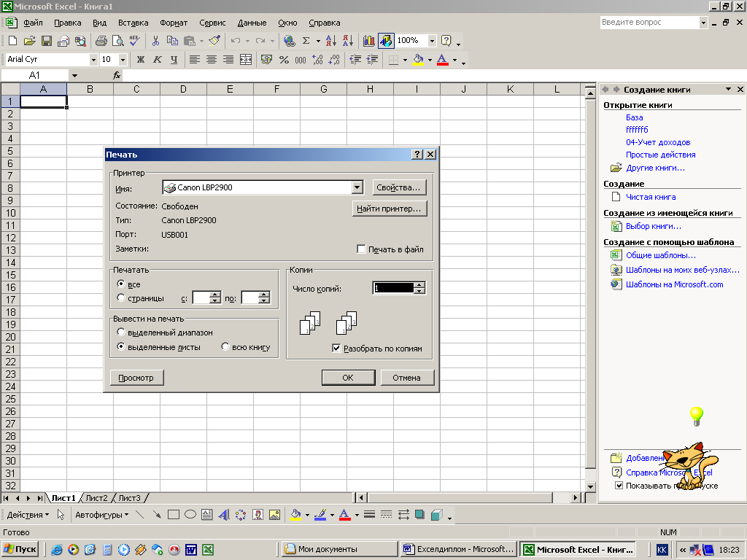
Task: Open the font size dropdown arrow
Action: point(123,60)
